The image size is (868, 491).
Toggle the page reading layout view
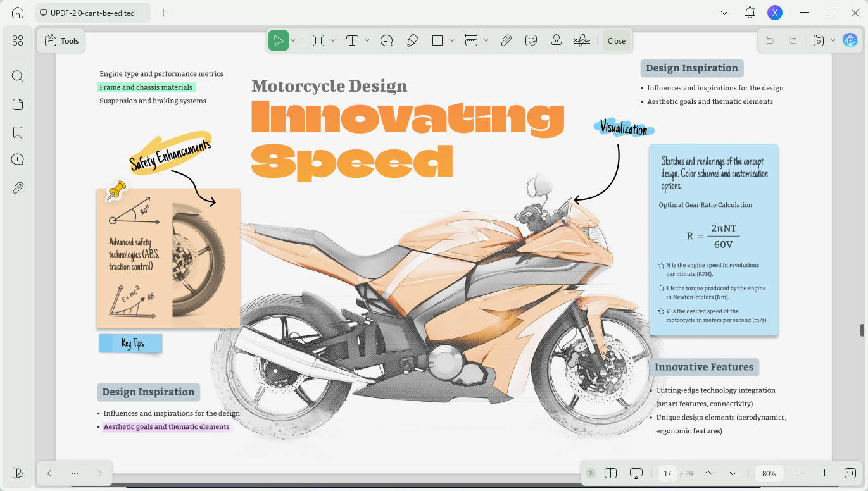[610, 473]
